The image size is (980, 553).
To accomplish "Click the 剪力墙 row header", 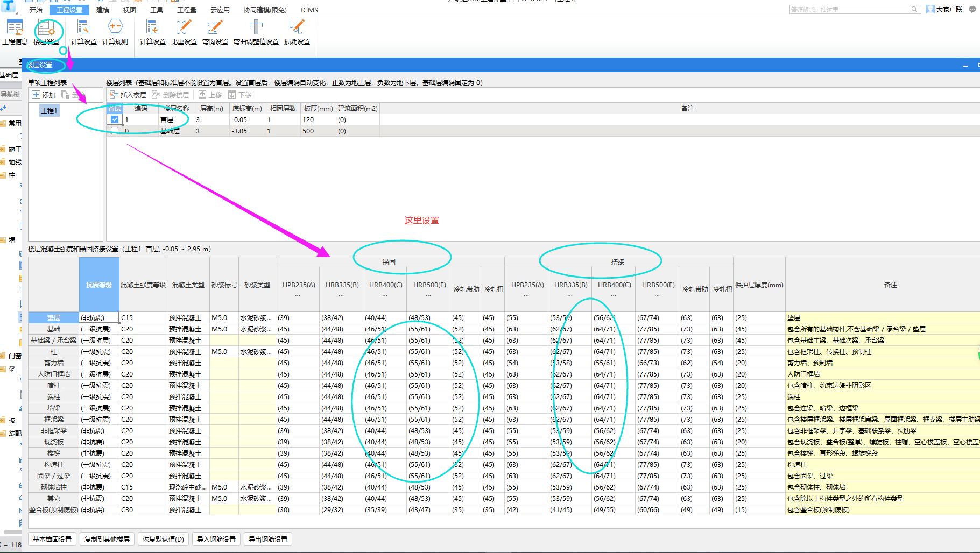I will coord(54,363).
